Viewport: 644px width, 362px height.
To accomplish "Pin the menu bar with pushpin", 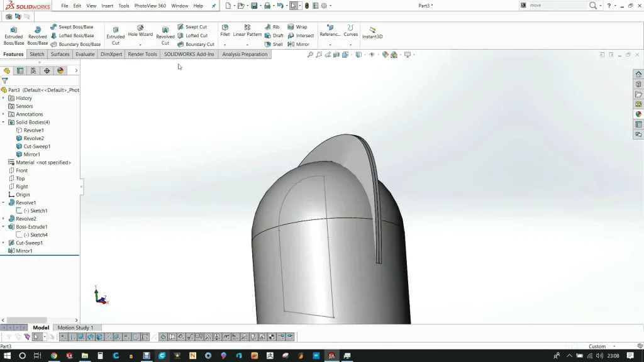I will 214,6.
